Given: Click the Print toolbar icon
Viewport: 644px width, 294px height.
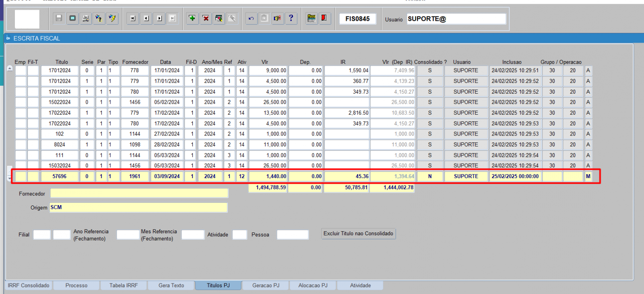Looking at the screenshot, I should (85, 19).
